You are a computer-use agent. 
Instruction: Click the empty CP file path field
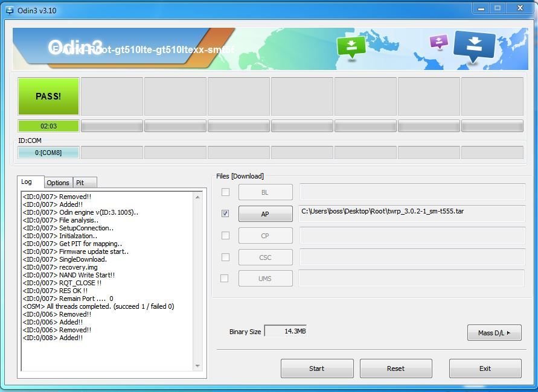tap(412, 235)
